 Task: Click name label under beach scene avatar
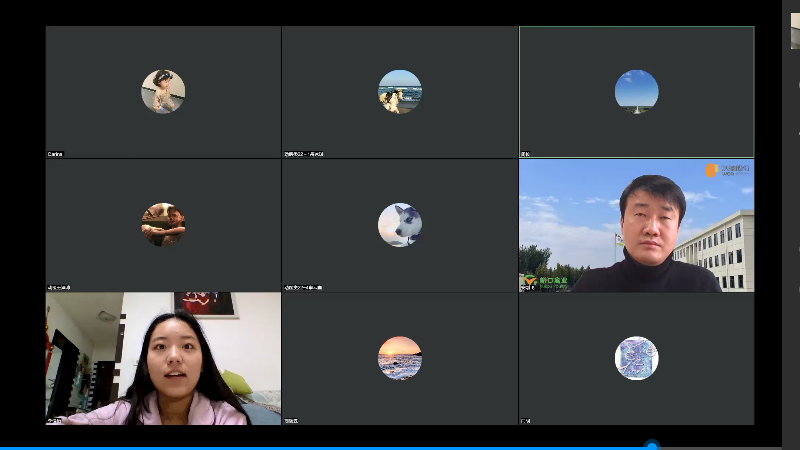pos(304,154)
